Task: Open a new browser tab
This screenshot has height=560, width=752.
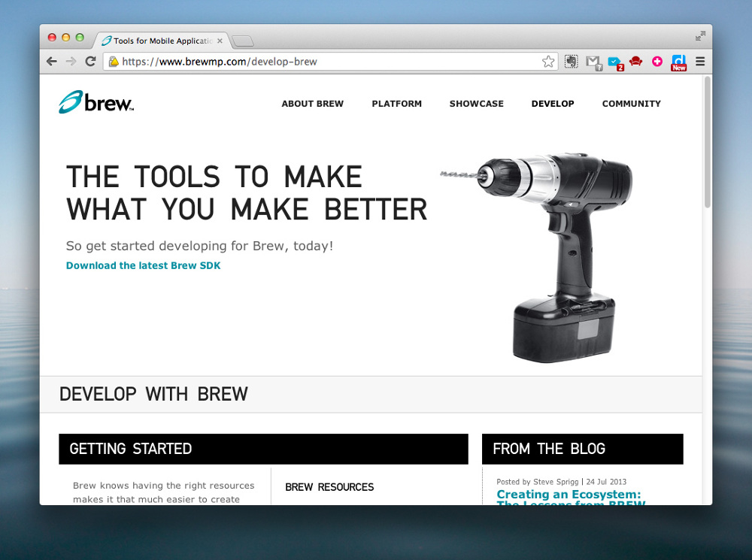Action: 243,41
